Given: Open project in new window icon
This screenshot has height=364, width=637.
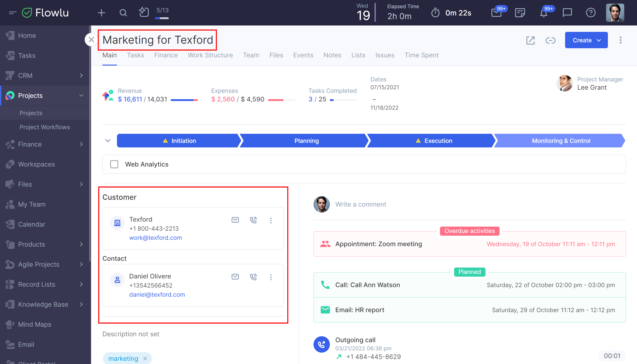Looking at the screenshot, I should coord(530,40).
